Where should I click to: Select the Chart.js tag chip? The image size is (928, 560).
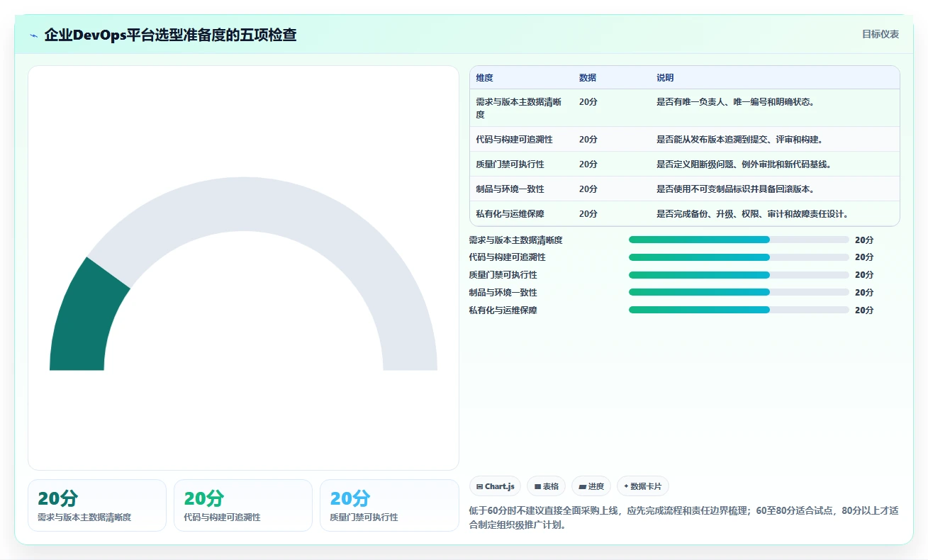(496, 486)
